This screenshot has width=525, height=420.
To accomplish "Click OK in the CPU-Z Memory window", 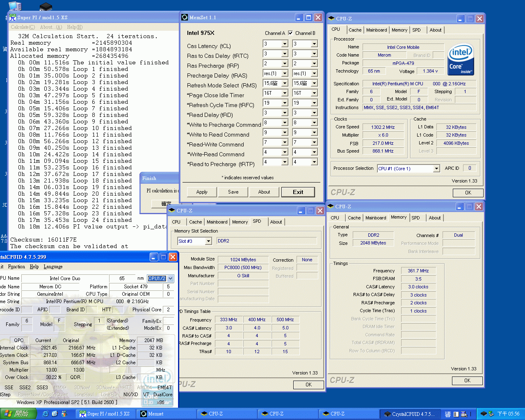I will (467, 381).
